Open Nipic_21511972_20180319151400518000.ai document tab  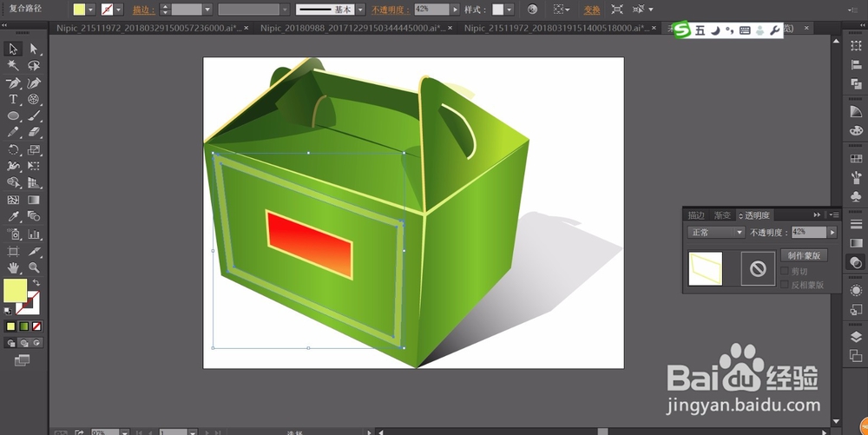click(557, 28)
